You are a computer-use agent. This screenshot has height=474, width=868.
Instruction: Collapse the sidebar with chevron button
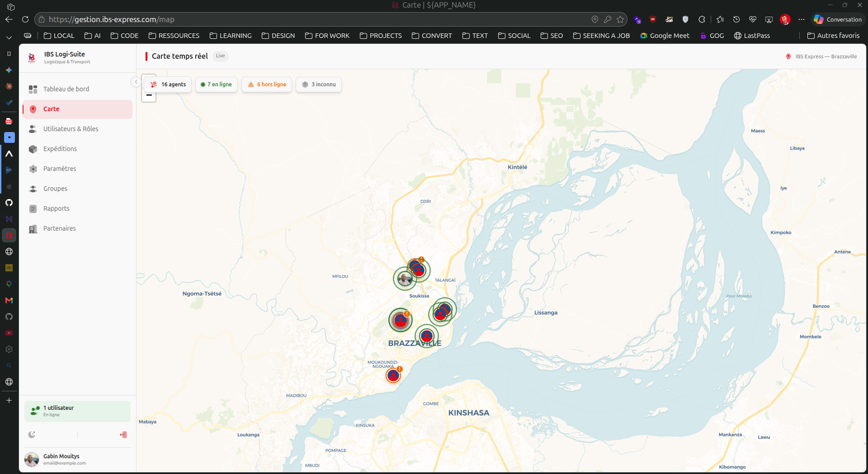[136, 82]
